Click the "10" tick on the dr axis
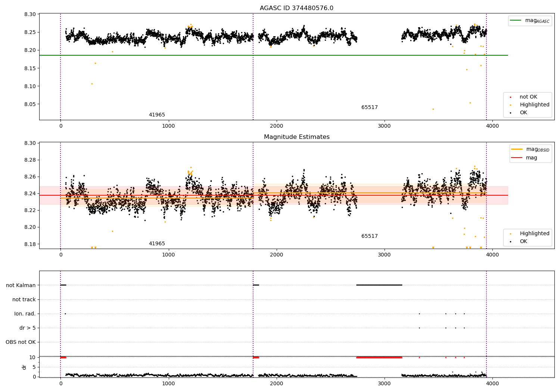 [x=33, y=357]
